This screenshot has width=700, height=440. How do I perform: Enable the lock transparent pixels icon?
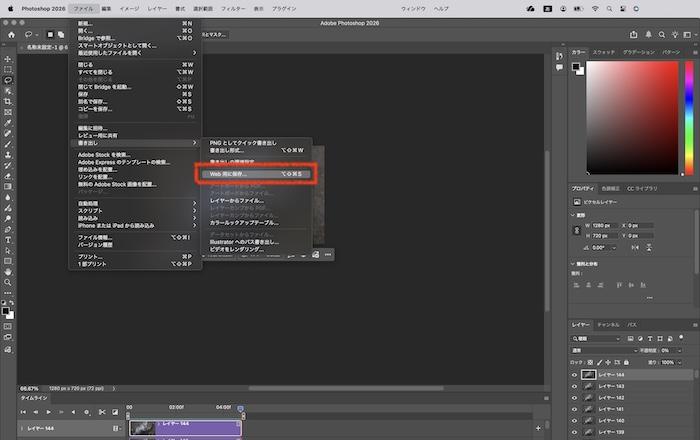(590, 362)
